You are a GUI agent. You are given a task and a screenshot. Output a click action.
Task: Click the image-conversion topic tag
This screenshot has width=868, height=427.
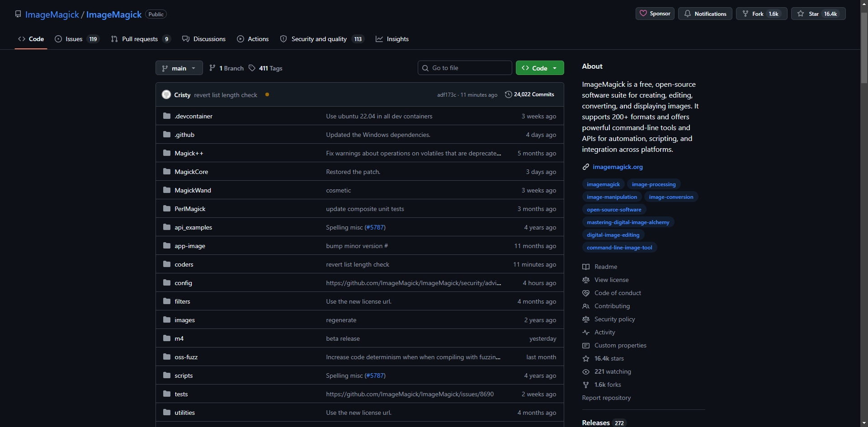pyautogui.click(x=671, y=197)
